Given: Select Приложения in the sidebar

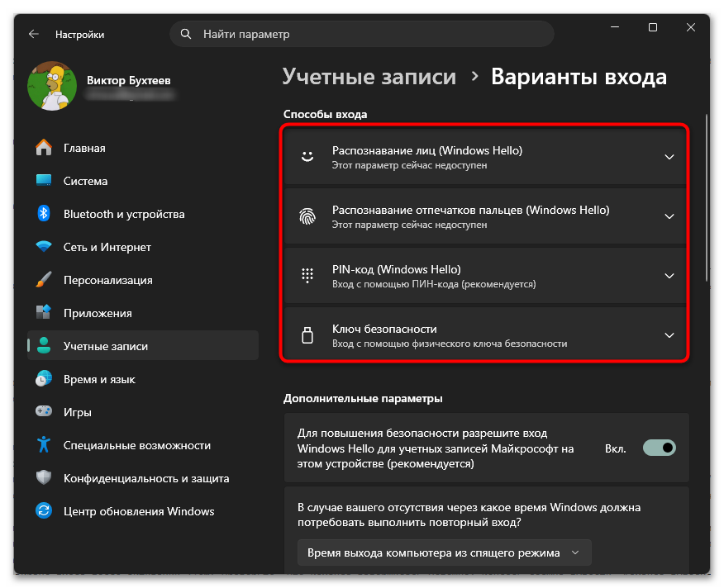Looking at the screenshot, I should 143,312.
